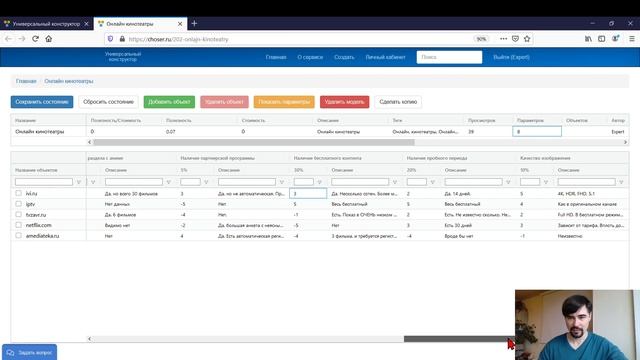Open the Firefox library icon
The image size is (640, 360).
click(588, 39)
